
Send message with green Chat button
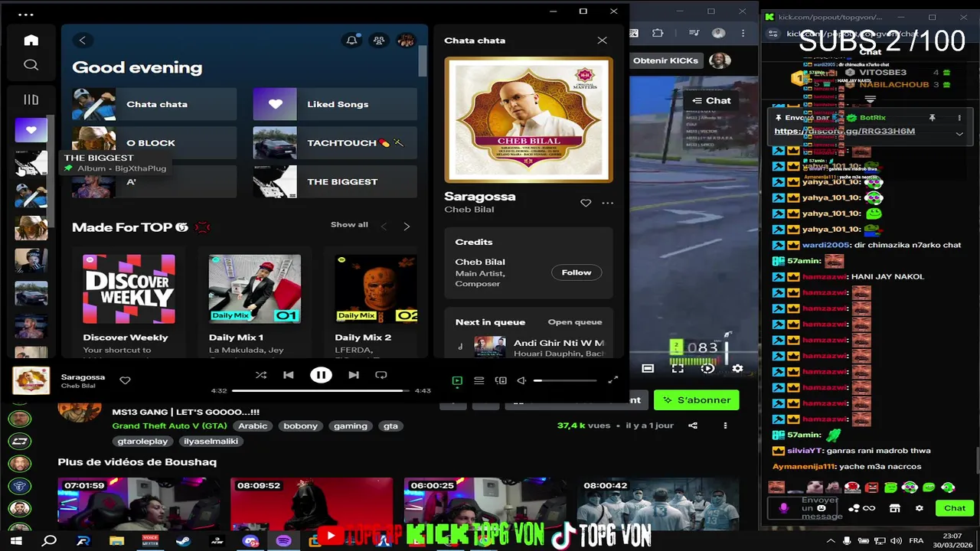coord(955,508)
